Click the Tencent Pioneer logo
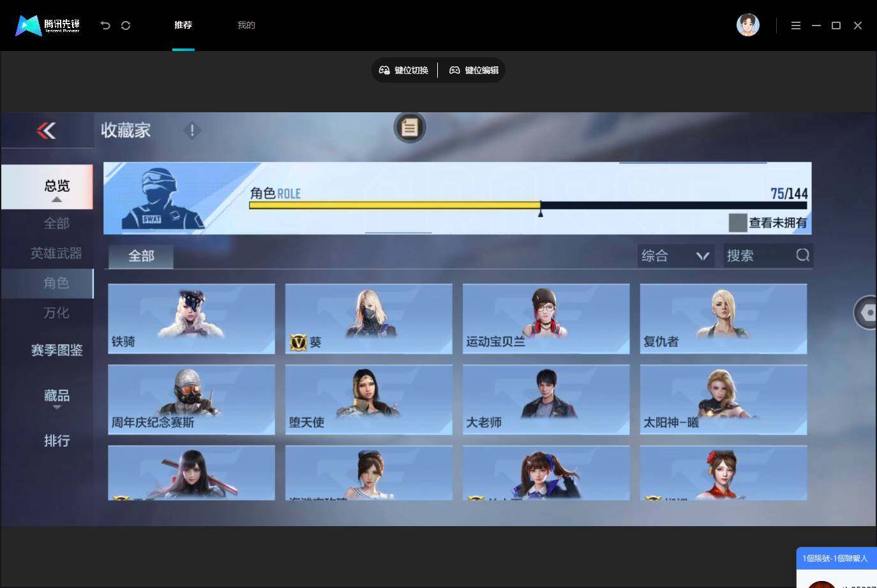 [48, 26]
